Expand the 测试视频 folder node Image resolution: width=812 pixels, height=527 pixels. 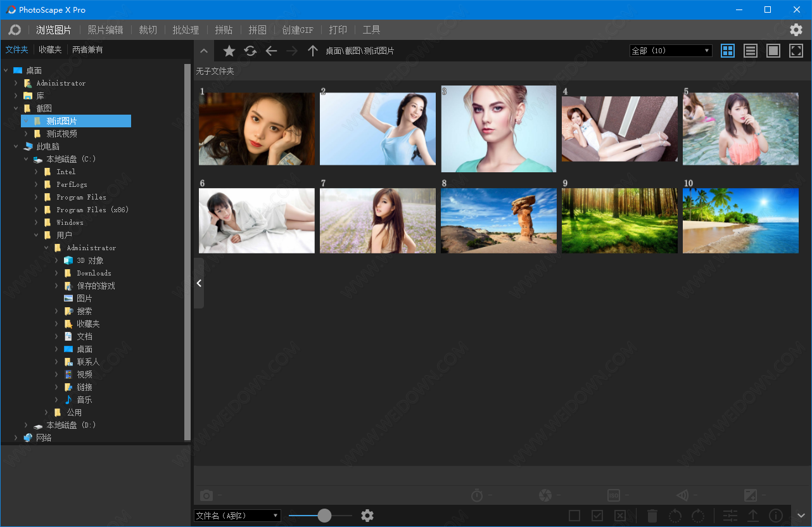coord(26,134)
